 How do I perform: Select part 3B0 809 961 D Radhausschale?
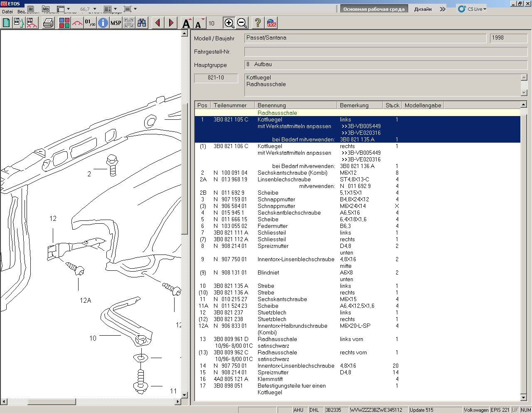[x=357, y=339]
